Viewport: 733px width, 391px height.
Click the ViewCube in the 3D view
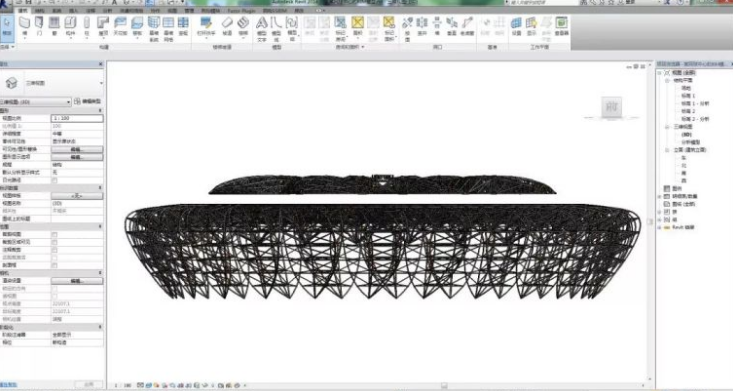click(x=611, y=107)
